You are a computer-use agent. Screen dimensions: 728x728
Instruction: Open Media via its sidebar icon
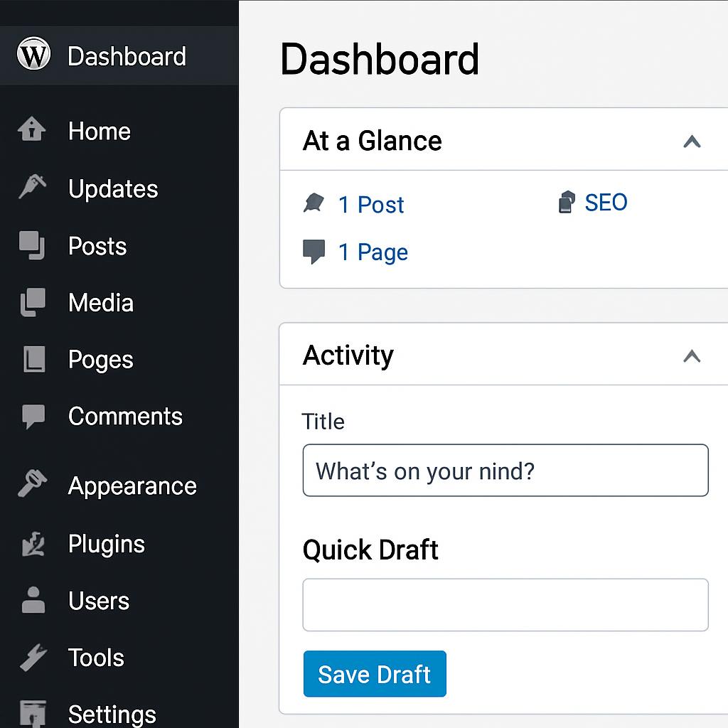tap(33, 302)
